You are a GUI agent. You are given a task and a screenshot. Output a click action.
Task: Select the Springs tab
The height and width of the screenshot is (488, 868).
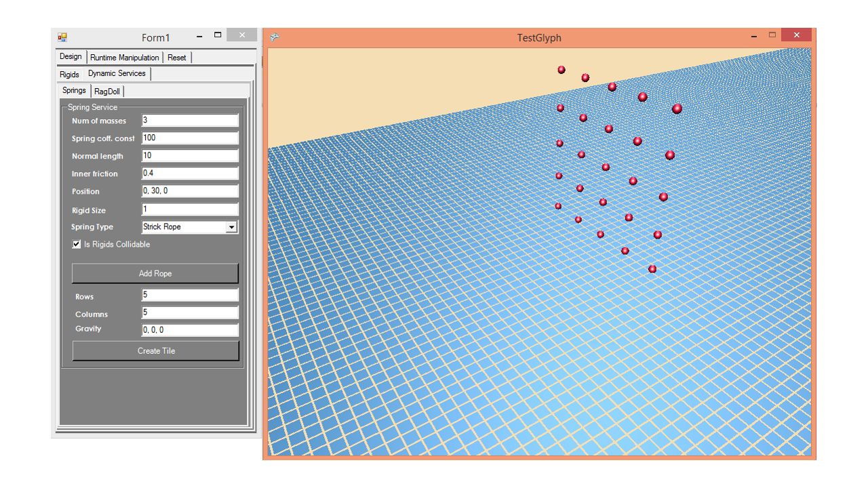74,90
